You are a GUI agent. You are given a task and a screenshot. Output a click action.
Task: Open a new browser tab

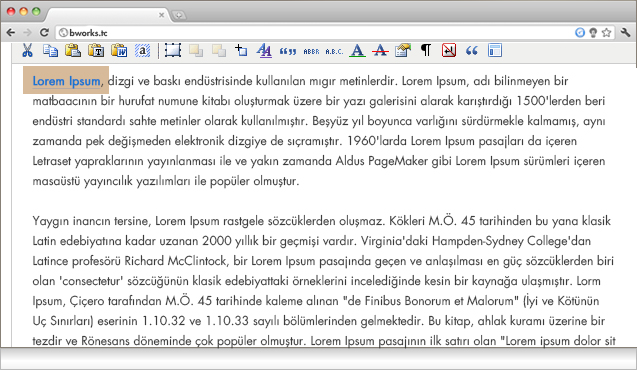point(179,15)
